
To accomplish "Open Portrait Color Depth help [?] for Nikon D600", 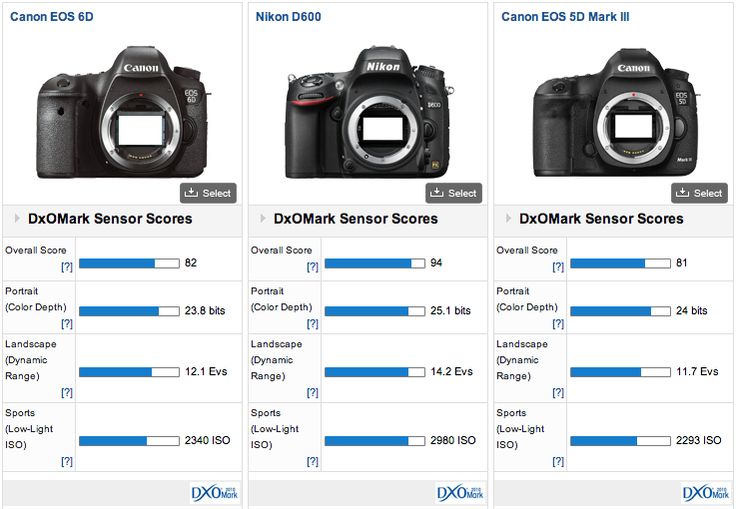I will [313, 324].
